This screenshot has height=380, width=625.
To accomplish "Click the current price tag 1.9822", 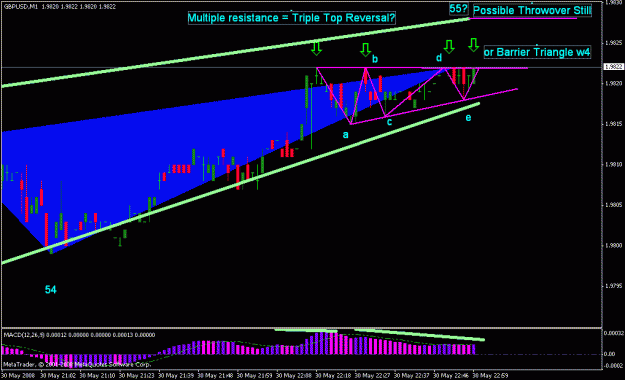I will [614, 67].
